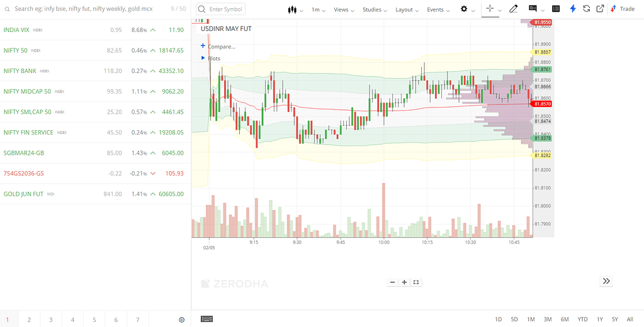Click the red-blue arrows Trade icon

[x=614, y=9]
